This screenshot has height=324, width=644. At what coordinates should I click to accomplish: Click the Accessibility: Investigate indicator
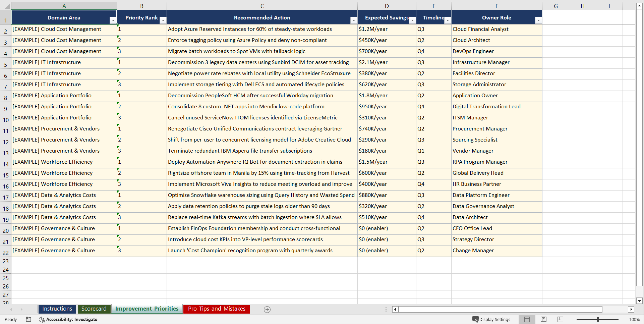(68, 319)
